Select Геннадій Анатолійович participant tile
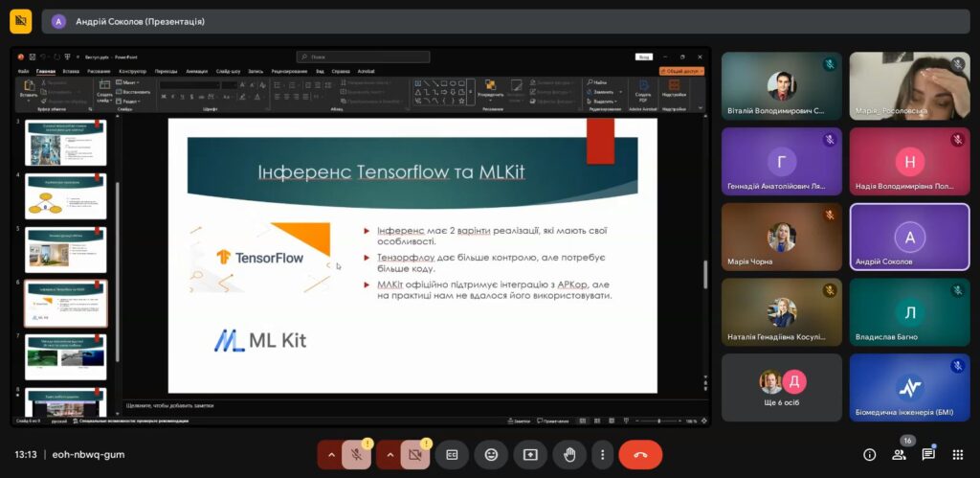Image resolution: width=980 pixels, height=478 pixels. coord(781,162)
